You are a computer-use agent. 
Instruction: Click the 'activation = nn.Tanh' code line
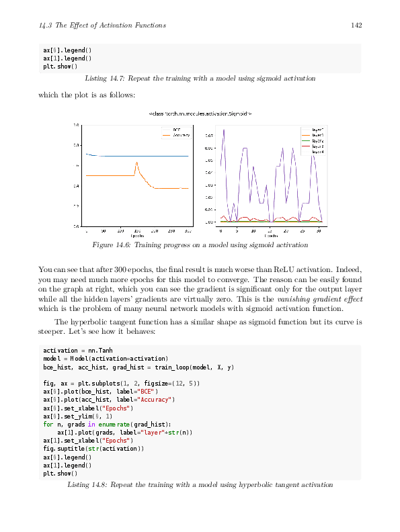[x=78, y=351]
